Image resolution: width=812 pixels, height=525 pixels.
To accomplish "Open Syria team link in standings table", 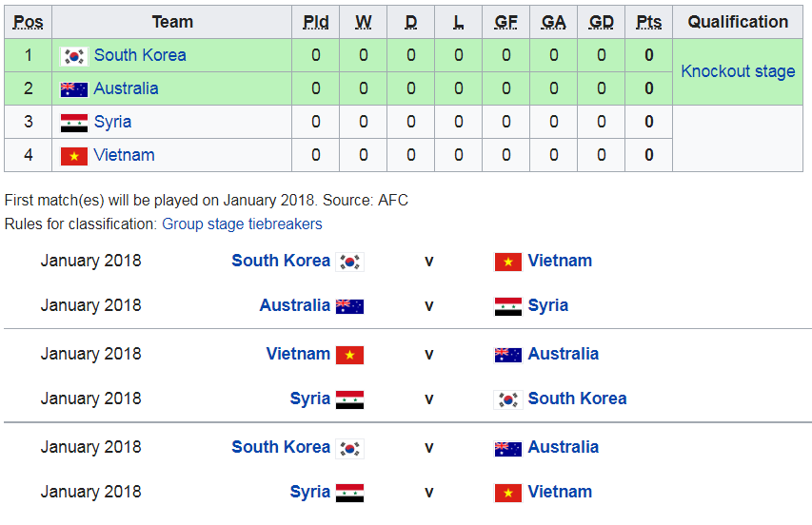I will coord(113,122).
